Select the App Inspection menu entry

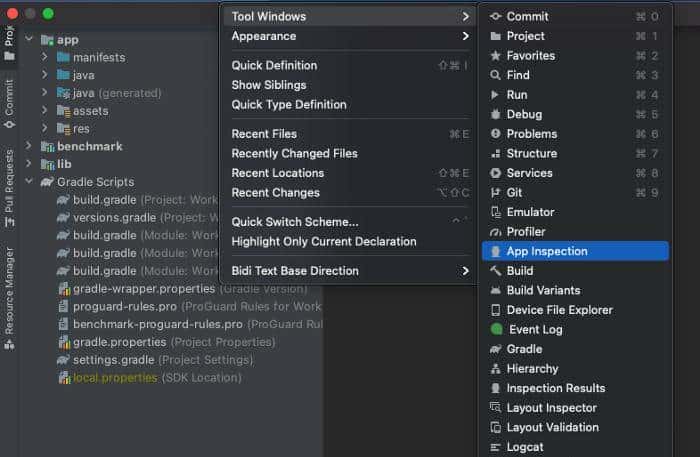click(546, 251)
